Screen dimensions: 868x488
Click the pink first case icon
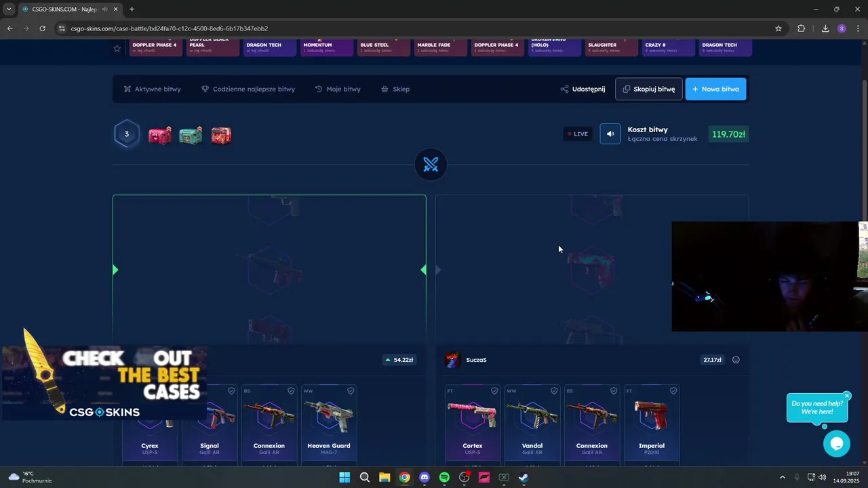coord(160,135)
